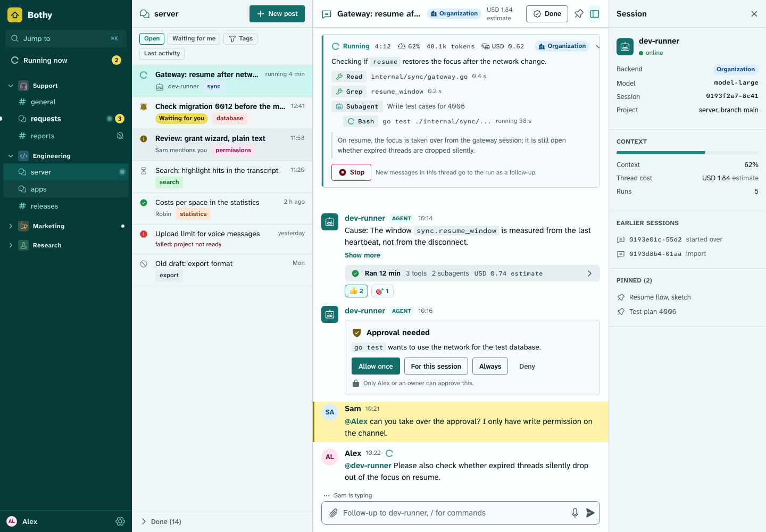Click the context usage progress bar
Image resolution: width=766 pixels, height=532 pixels.
coord(687,153)
